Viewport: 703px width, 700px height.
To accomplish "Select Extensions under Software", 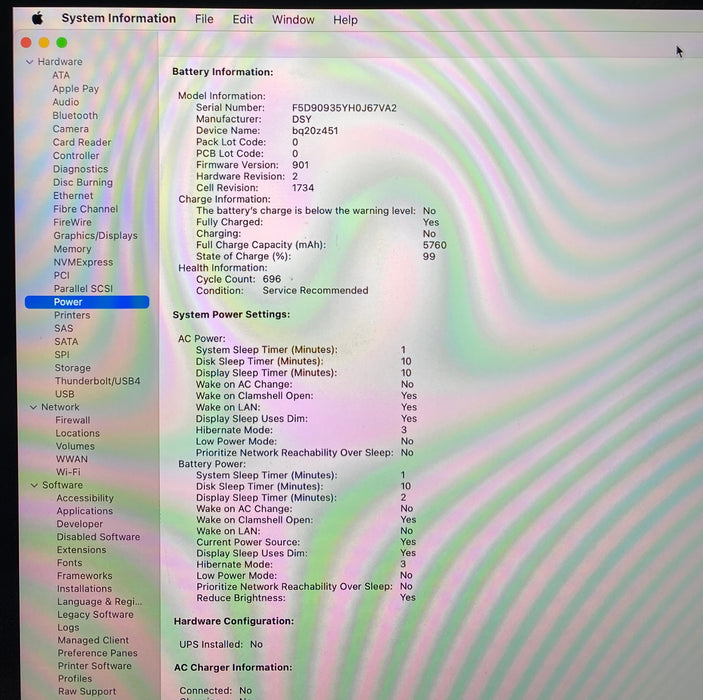I will 82,550.
